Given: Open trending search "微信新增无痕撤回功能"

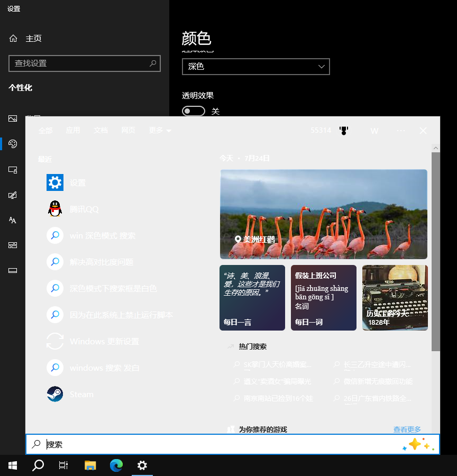Looking at the screenshot, I should (378, 381).
